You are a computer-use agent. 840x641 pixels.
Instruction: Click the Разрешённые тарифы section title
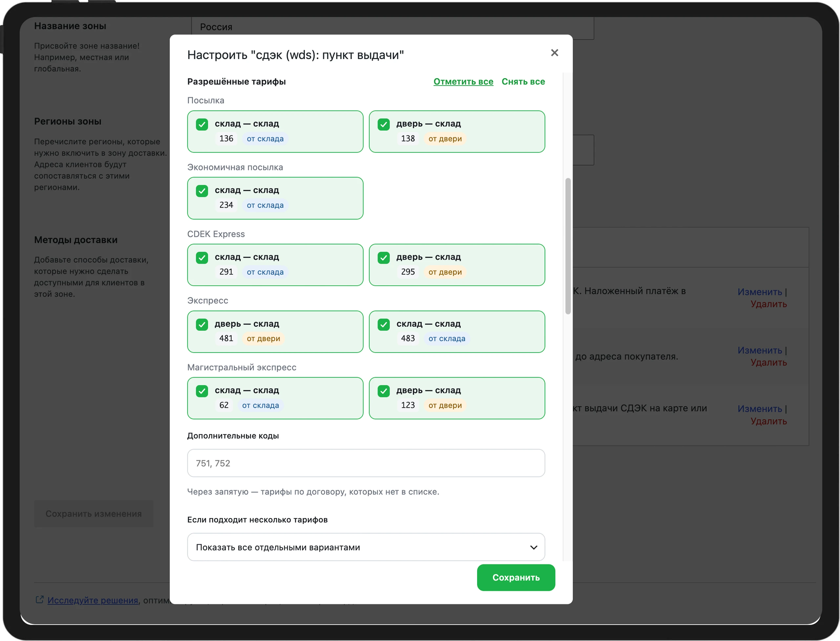[x=236, y=82]
